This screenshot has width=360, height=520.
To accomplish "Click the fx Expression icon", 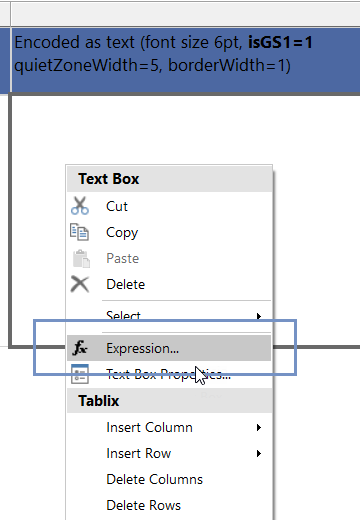I will coord(80,348).
